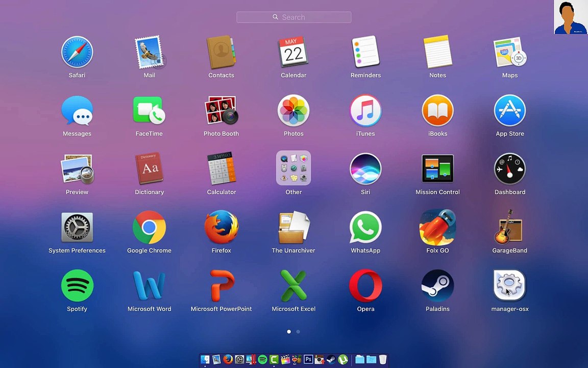Launch Microsoft Word
The height and width of the screenshot is (368, 588).
149,286
